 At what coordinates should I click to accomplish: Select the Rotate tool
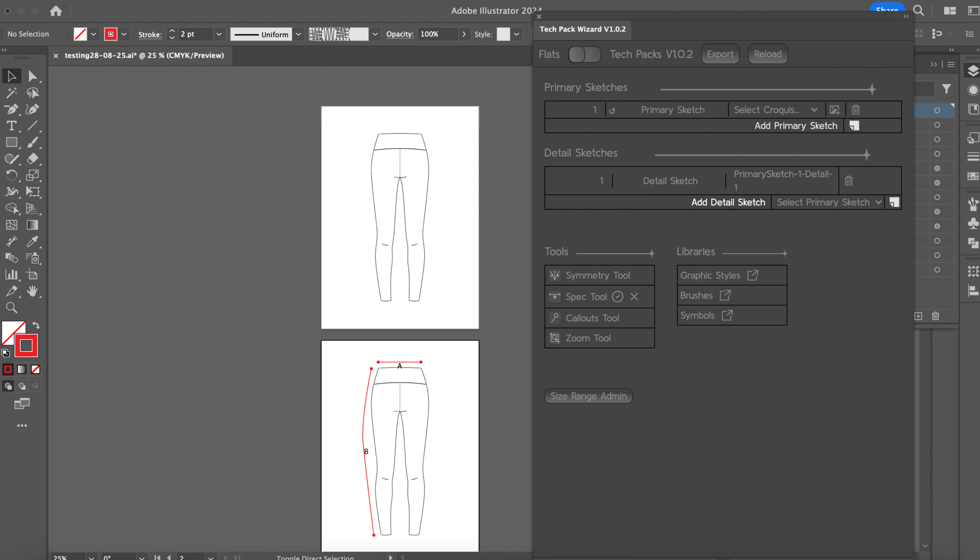[x=11, y=176]
